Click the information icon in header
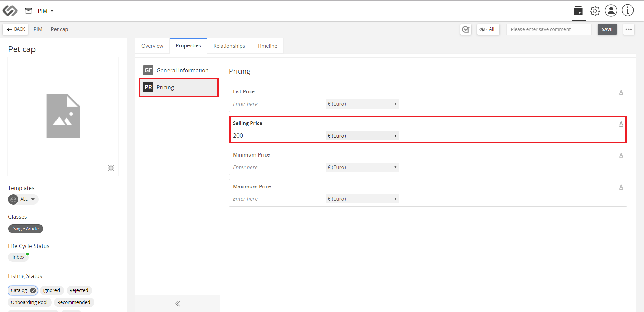Viewport: 644px width, 312px height. (628, 10)
